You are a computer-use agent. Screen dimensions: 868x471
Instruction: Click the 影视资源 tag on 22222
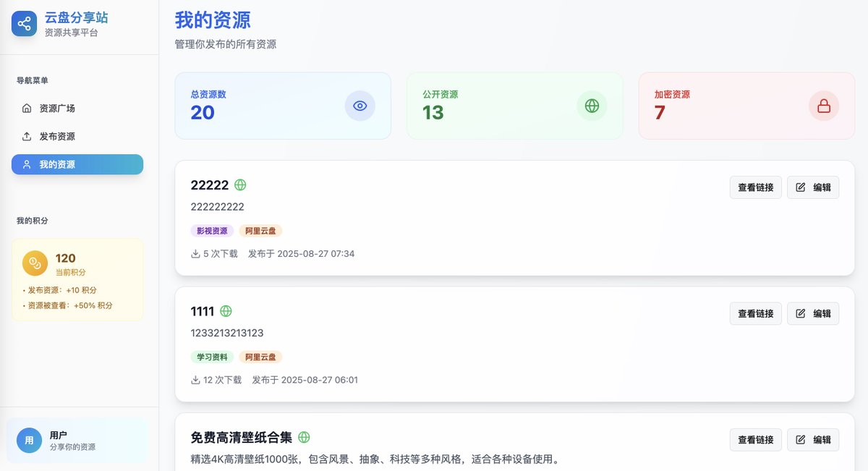(x=212, y=231)
